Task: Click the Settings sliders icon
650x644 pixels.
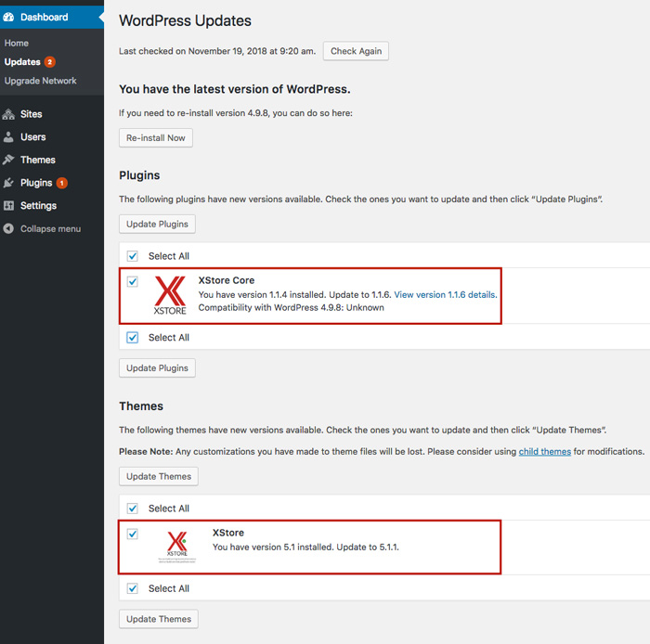Action: tap(9, 206)
